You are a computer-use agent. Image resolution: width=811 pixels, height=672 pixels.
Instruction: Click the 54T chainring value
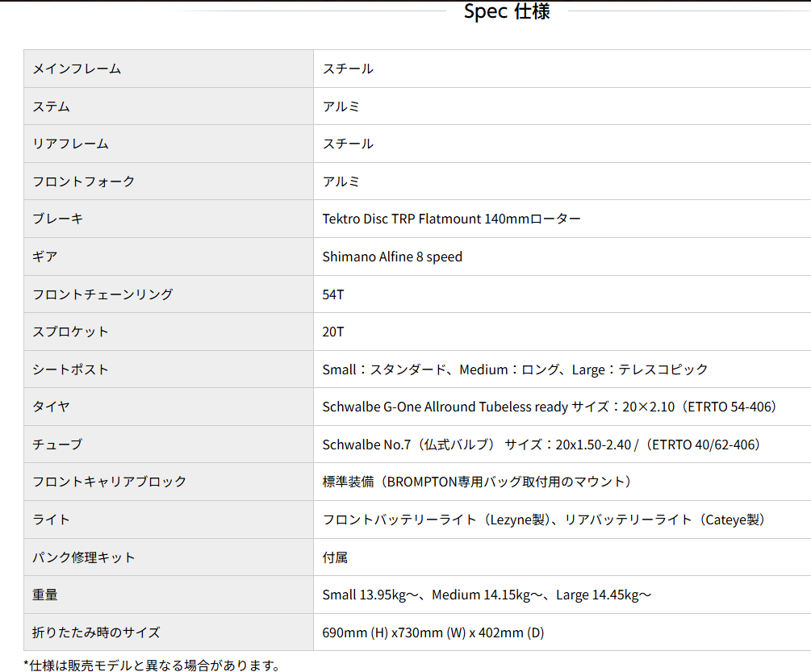[332, 294]
